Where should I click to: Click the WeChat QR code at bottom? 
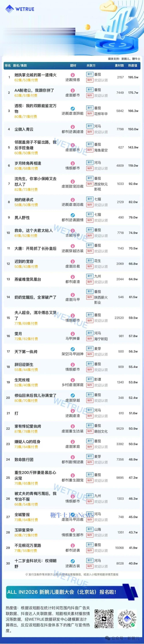pos(104,619)
